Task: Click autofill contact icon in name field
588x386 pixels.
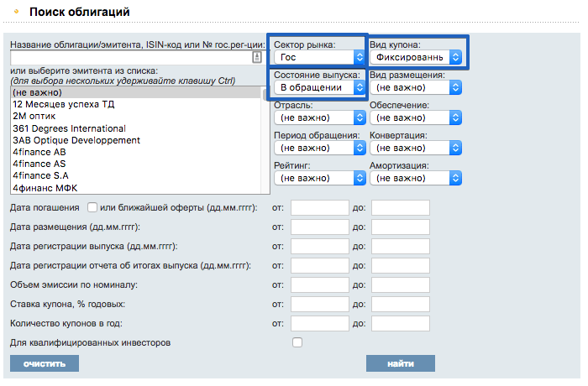Action: click(257, 57)
